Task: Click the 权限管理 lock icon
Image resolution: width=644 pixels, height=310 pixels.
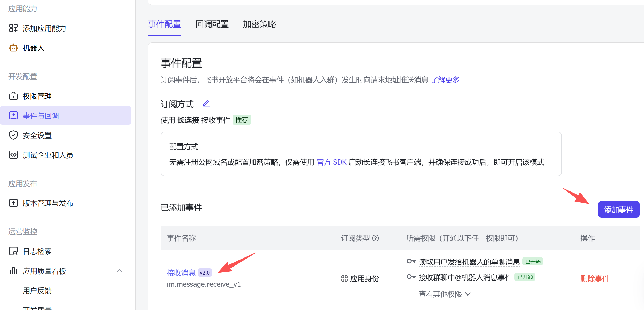Action: (13, 96)
